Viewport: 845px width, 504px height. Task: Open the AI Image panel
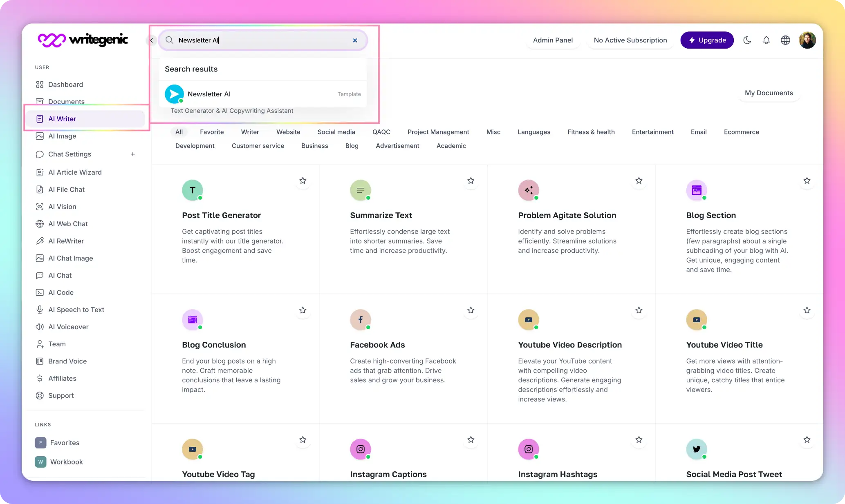point(62,136)
